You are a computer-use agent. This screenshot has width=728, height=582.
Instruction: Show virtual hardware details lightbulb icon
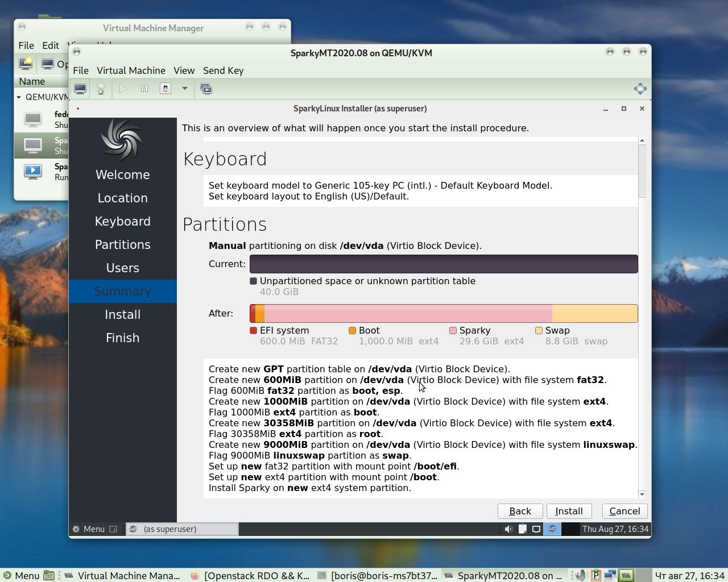[x=101, y=89]
